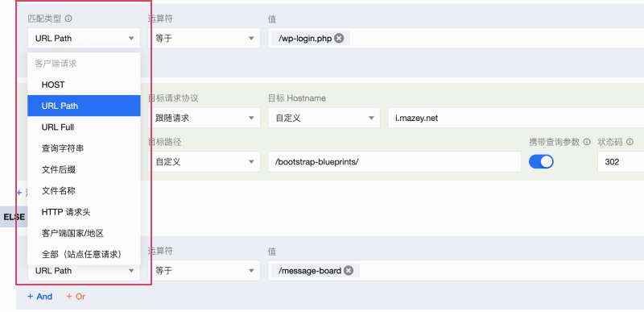
Task: Open the top 等于 operator dropdown
Action: click(204, 38)
